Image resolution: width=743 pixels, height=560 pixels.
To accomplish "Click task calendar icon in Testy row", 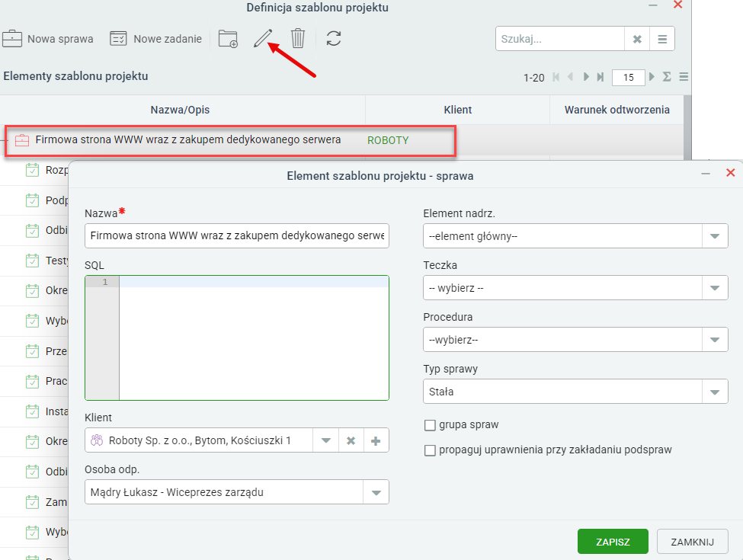I will click(x=32, y=261).
